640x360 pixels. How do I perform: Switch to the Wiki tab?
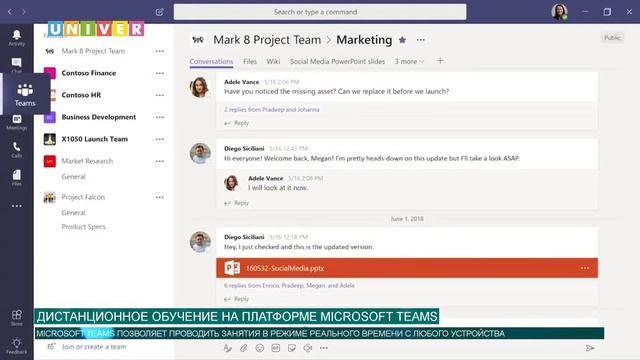pyautogui.click(x=273, y=61)
